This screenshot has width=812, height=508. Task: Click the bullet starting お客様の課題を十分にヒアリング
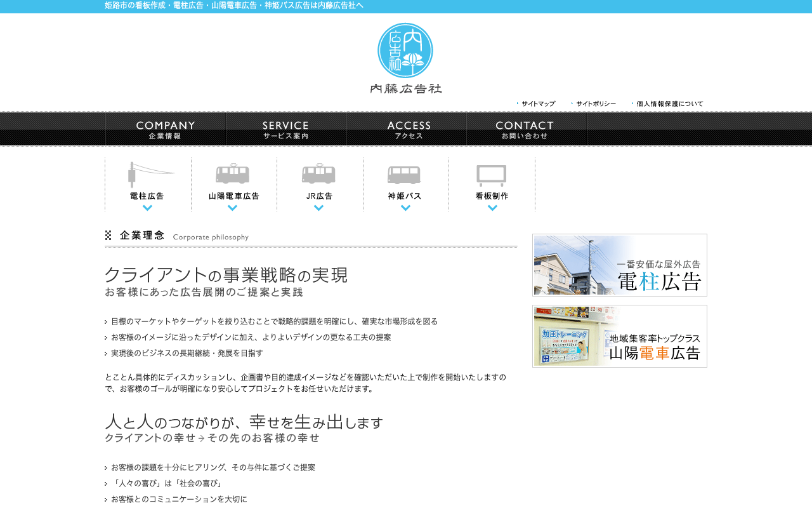(x=211, y=467)
